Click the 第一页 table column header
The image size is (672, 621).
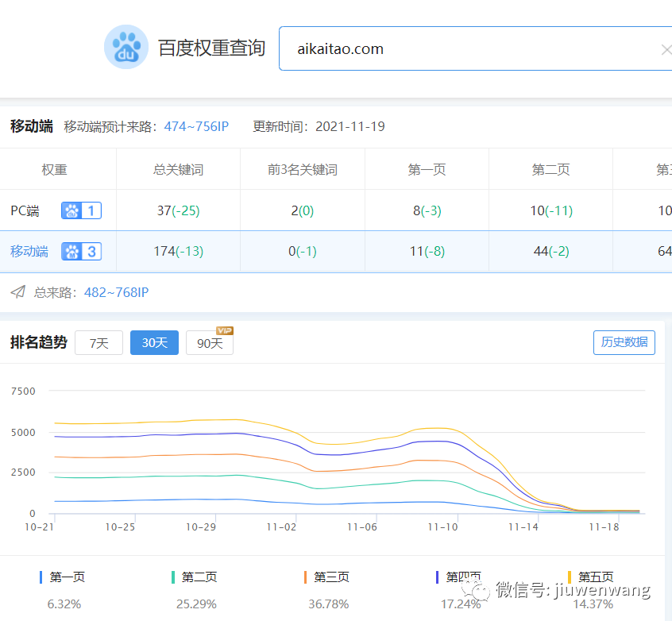point(427,170)
